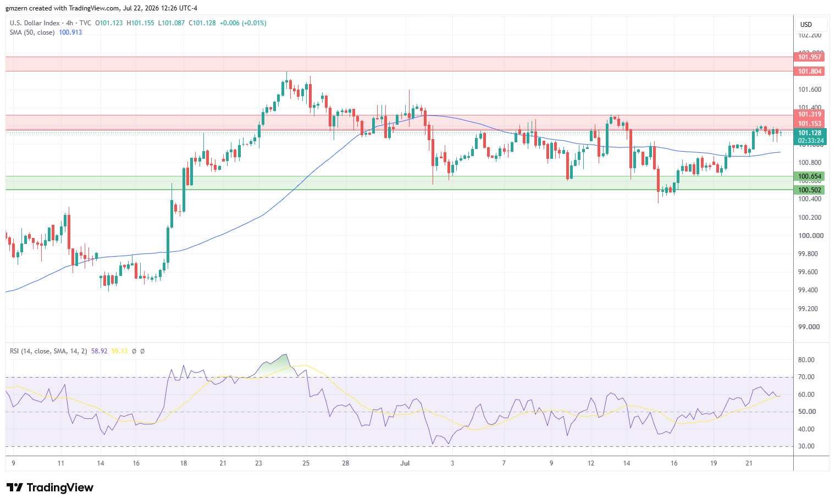Click the 100.200 price axis label
Screen dimensions: 835x504
(x=810, y=218)
